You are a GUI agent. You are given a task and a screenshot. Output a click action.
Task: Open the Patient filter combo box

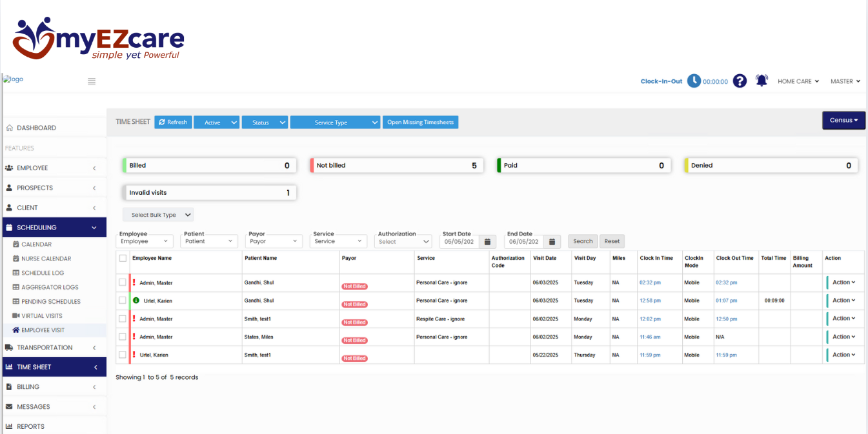tap(209, 241)
